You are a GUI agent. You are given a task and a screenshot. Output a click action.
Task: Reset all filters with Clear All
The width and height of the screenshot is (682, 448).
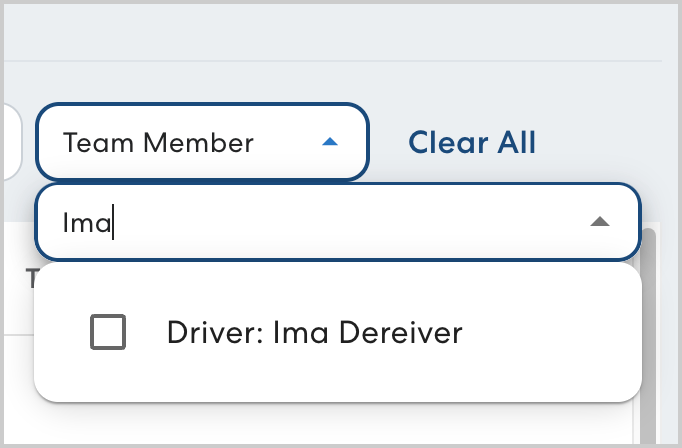(472, 143)
